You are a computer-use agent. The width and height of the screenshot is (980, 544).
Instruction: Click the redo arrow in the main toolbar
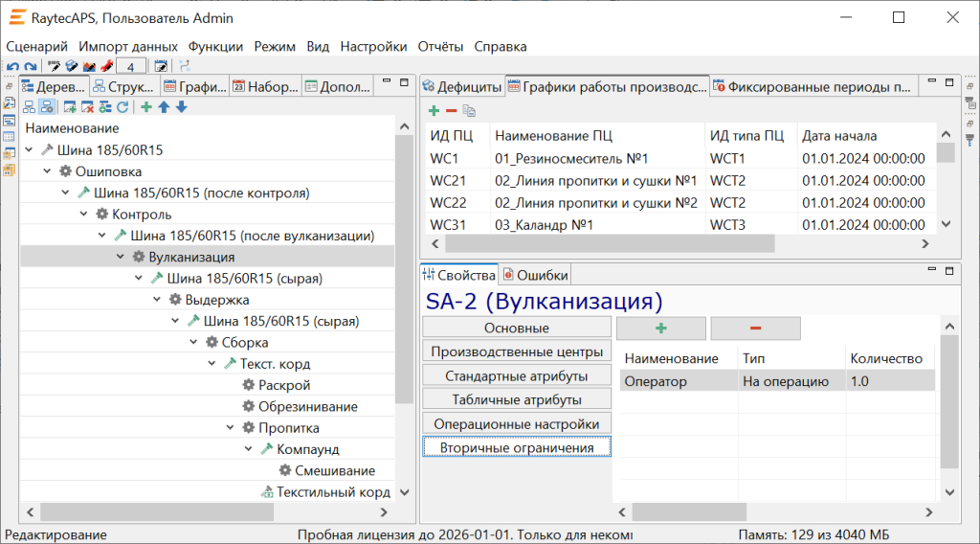(31, 66)
